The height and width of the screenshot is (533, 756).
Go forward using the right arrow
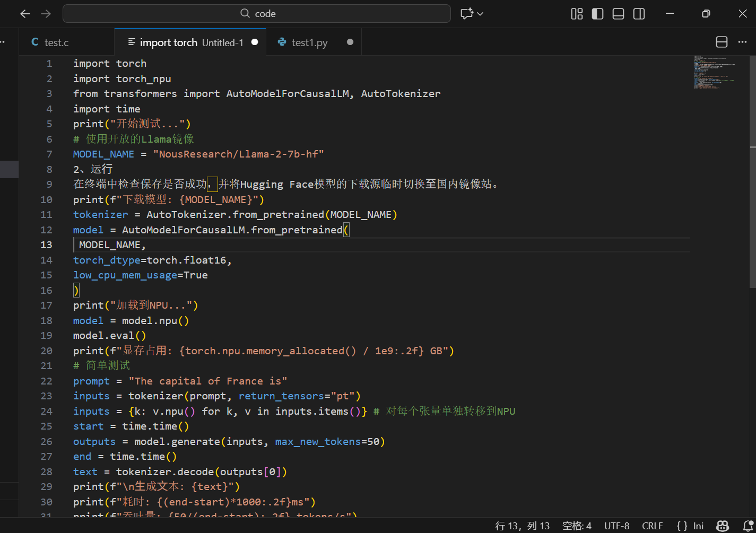pyautogui.click(x=46, y=14)
